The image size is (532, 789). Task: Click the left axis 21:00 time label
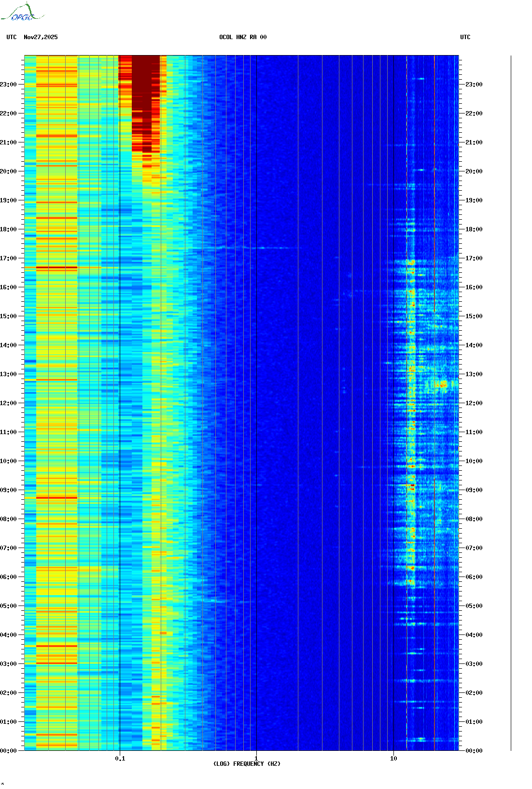pos(8,142)
